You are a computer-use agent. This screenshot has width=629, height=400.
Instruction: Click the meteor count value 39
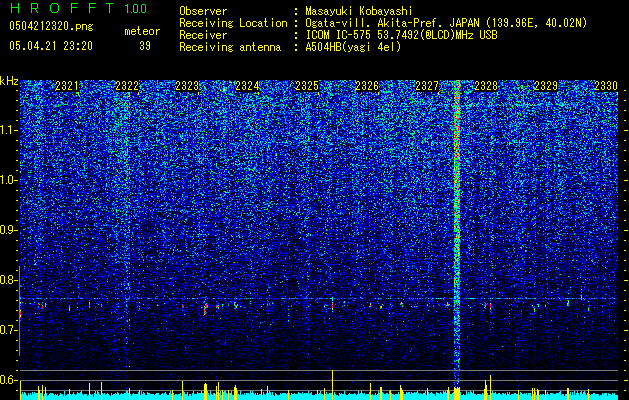click(x=145, y=46)
